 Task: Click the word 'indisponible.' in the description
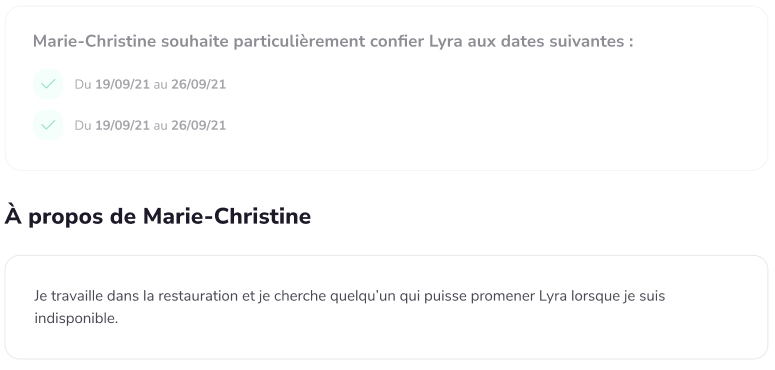pyautogui.click(x=76, y=318)
